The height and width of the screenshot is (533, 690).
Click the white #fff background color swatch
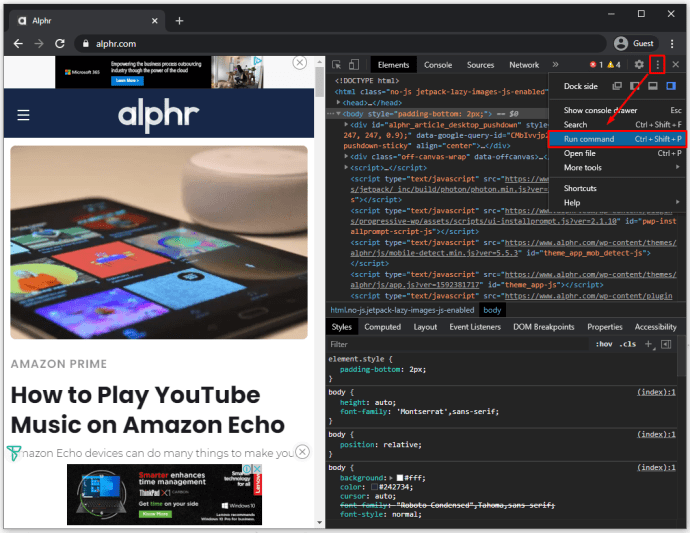click(400, 478)
